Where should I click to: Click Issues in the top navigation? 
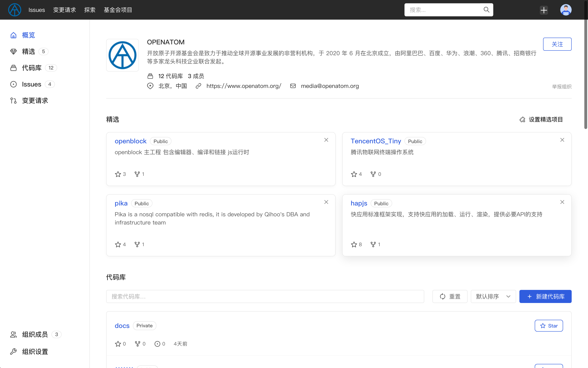(x=37, y=10)
